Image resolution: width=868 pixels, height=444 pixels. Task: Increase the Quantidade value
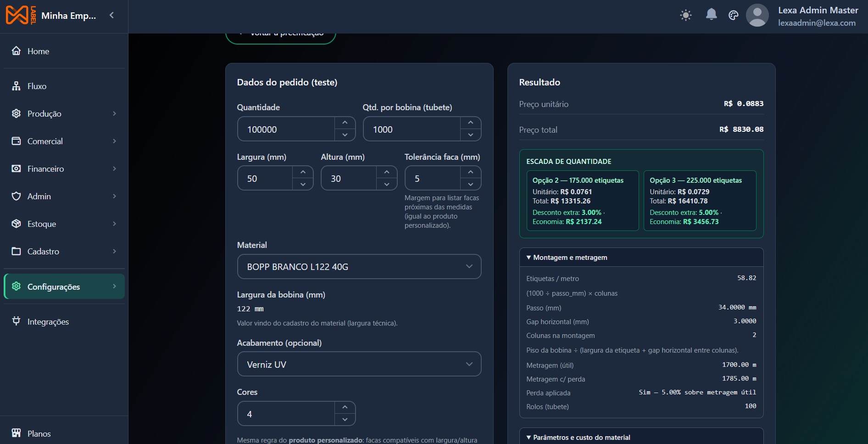345,123
